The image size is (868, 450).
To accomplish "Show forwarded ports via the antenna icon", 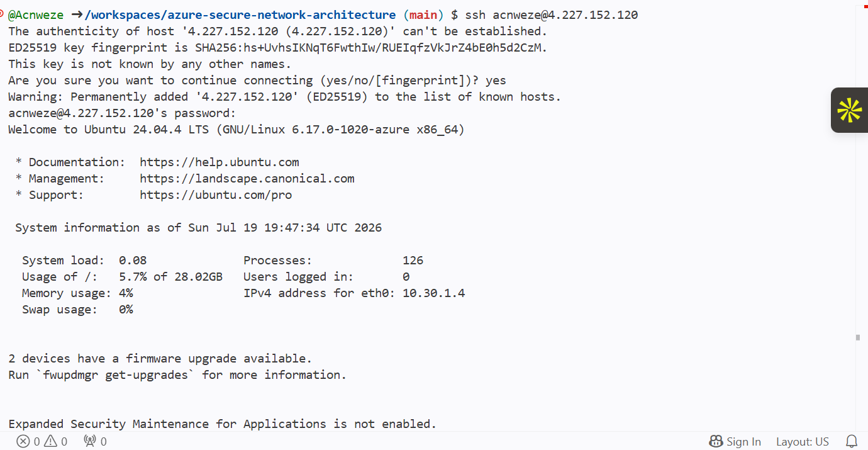I will pos(95,442).
